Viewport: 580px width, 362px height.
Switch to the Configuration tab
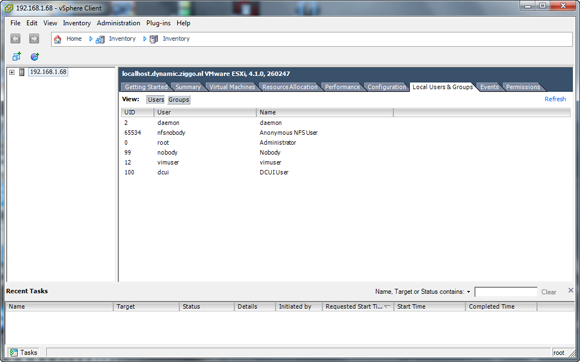[387, 87]
